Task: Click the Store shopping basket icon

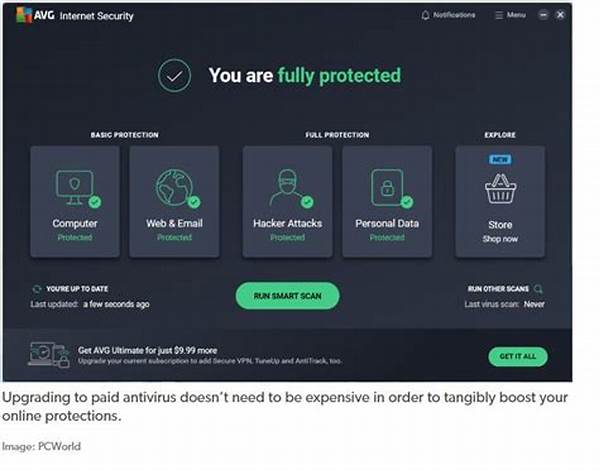Action: 499,189
